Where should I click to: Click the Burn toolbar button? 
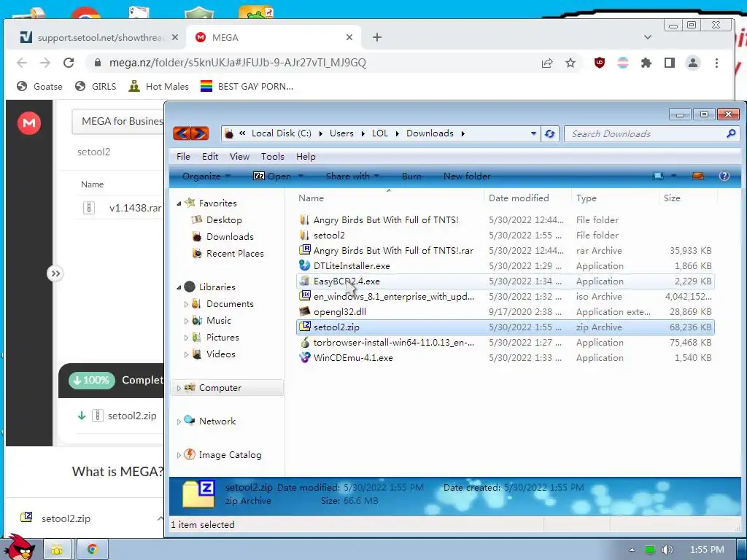[x=411, y=176]
